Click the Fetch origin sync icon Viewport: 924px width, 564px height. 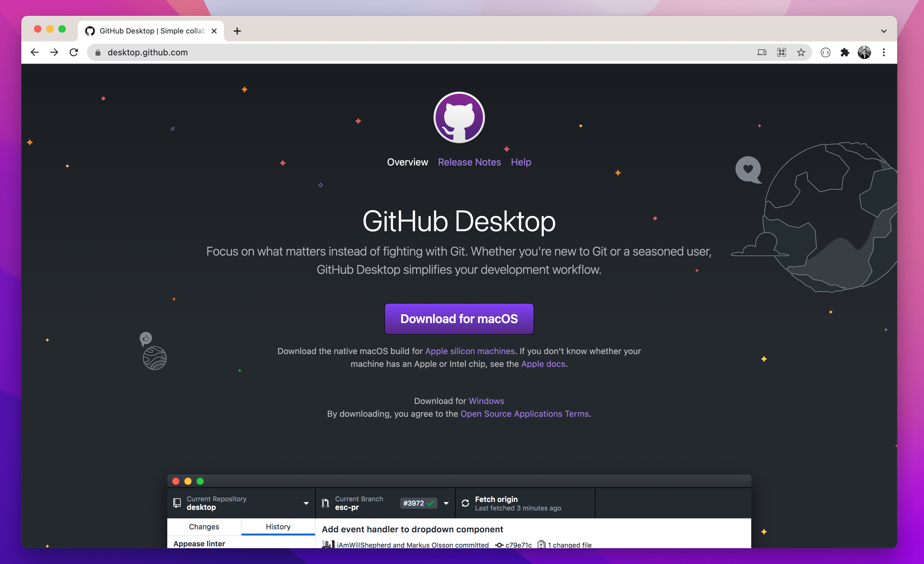(466, 503)
